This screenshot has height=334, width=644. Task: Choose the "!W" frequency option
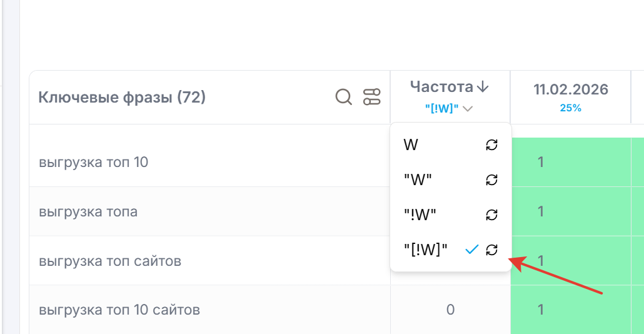pos(420,215)
